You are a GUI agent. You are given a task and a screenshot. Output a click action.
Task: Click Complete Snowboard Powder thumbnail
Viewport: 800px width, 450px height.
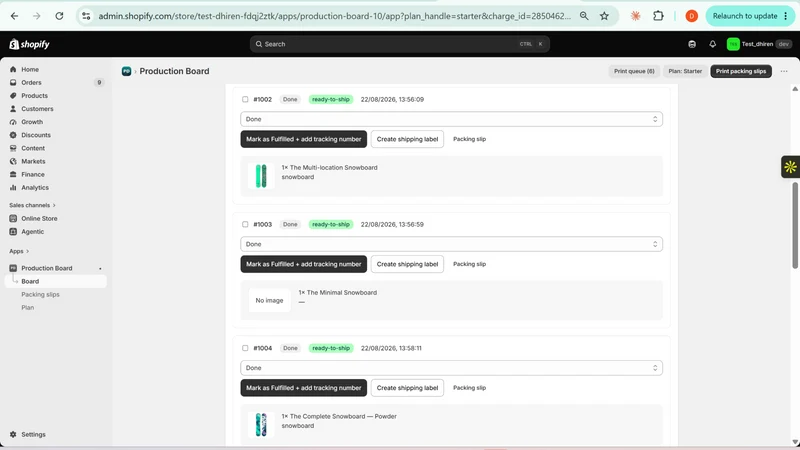(261, 424)
